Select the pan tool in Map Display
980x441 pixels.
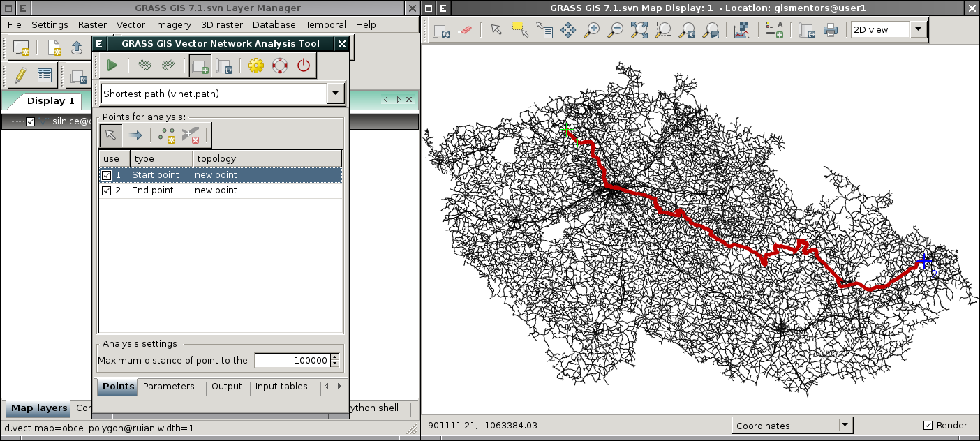[x=568, y=30]
